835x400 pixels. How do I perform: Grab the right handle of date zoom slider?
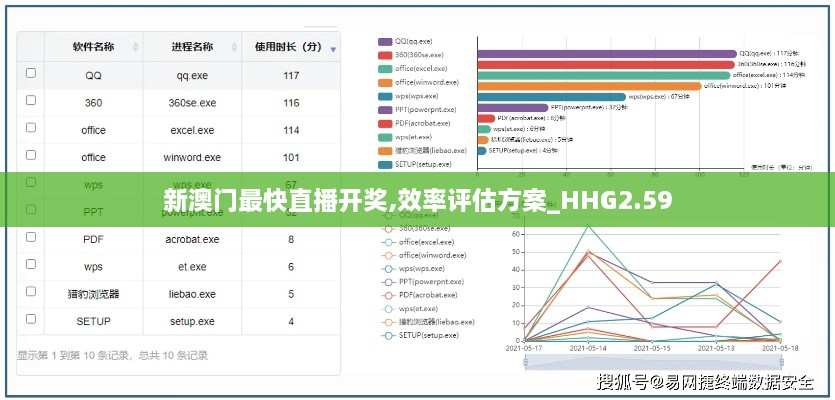coord(781,362)
